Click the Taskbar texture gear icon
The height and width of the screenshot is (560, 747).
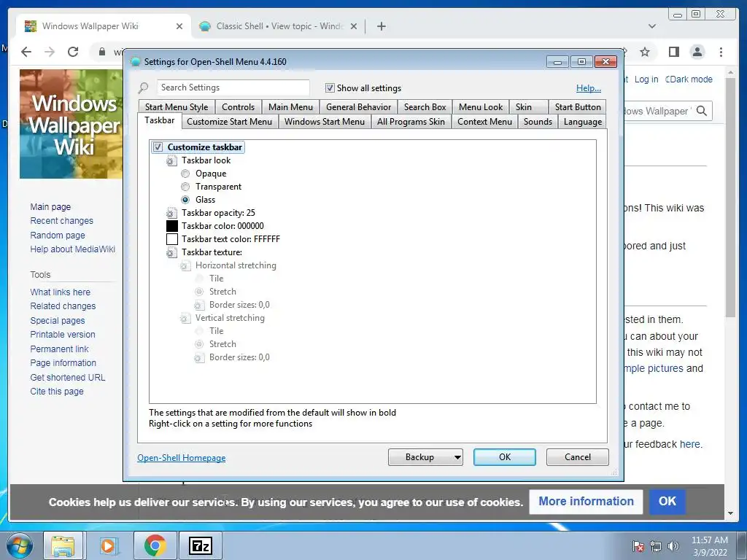pyautogui.click(x=171, y=253)
